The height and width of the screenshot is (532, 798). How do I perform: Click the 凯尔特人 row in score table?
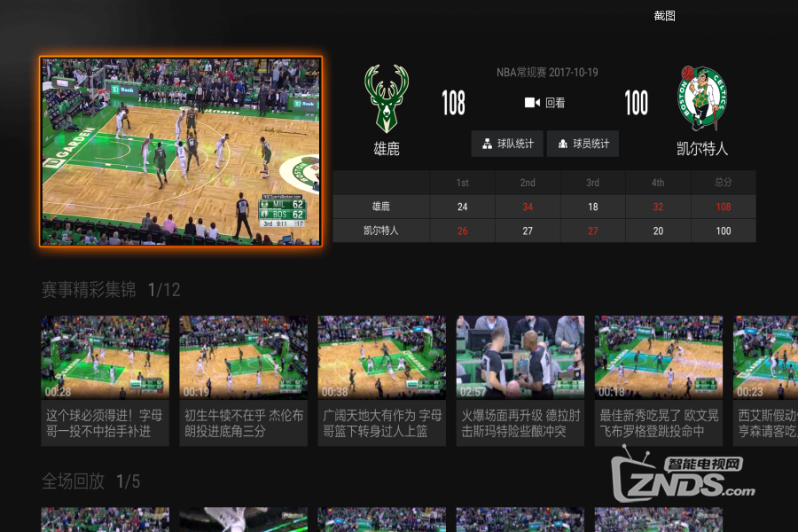coord(381,231)
